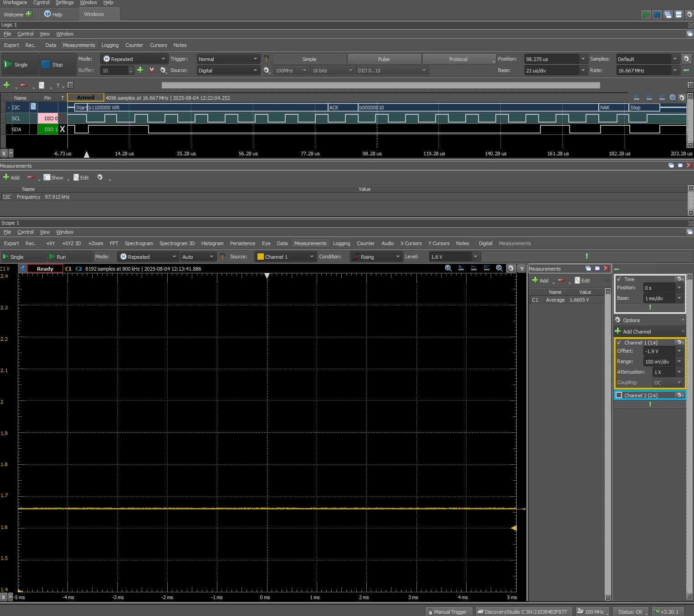Click the yellow Channel 1 trigger level marker

(514, 528)
